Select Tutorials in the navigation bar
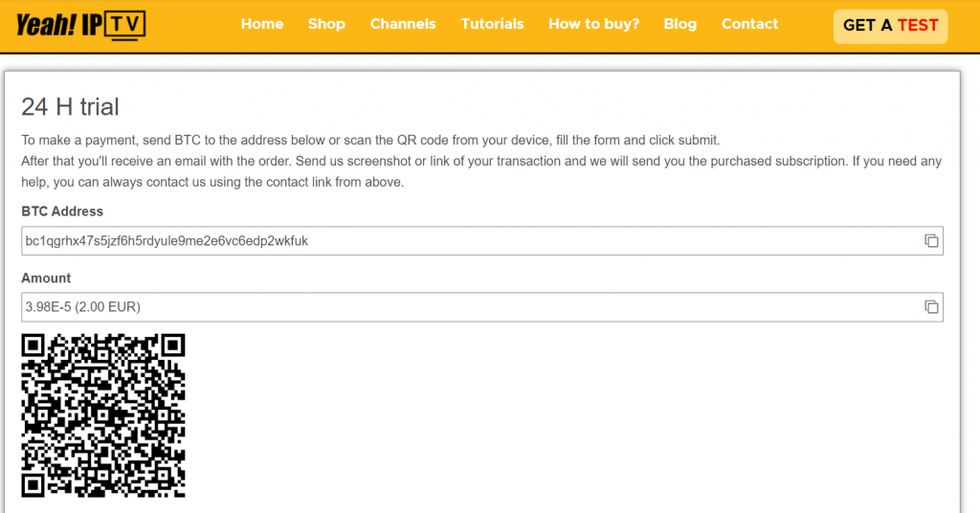 pyautogui.click(x=493, y=24)
